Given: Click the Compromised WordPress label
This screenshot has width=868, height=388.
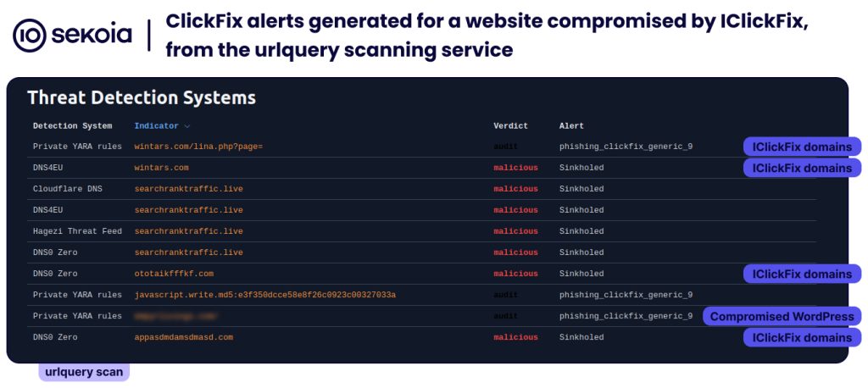Looking at the screenshot, I should coord(782,317).
